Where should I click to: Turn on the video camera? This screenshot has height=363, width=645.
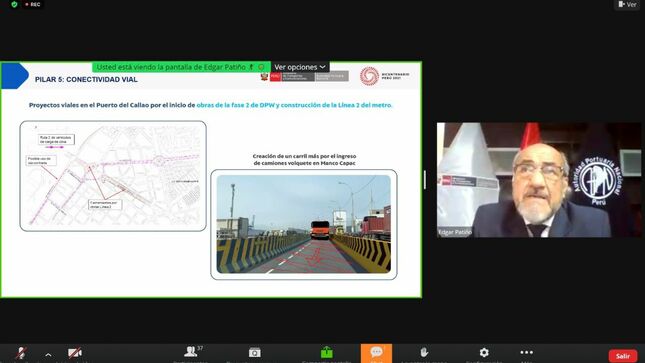click(74, 353)
